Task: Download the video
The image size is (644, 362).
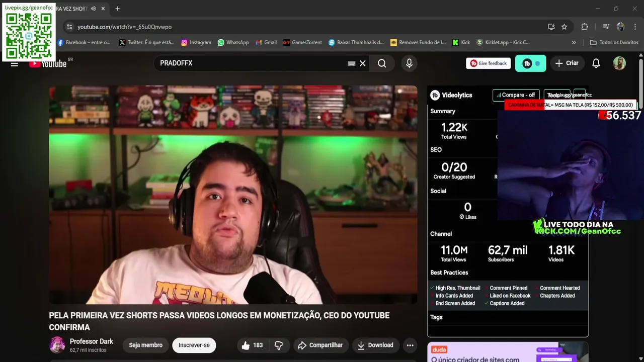Action: (375, 345)
